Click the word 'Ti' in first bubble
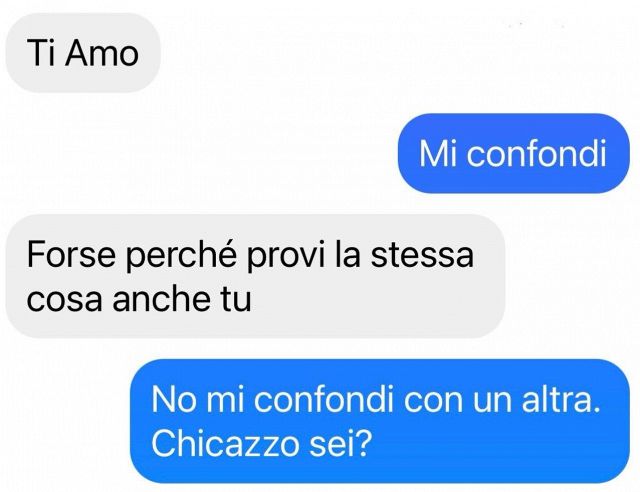The width and height of the screenshot is (640, 492). [41, 53]
